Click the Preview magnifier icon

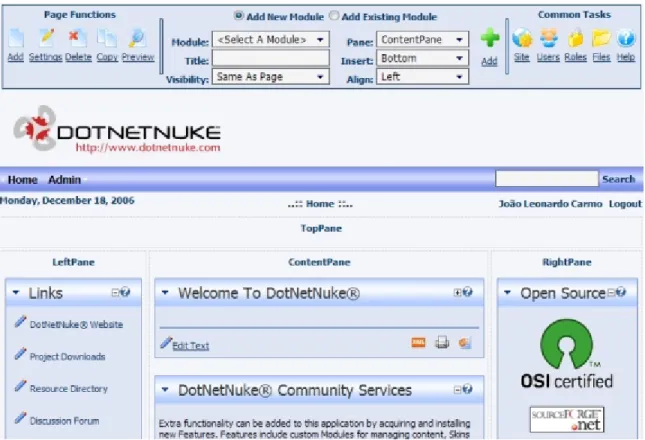(137, 38)
